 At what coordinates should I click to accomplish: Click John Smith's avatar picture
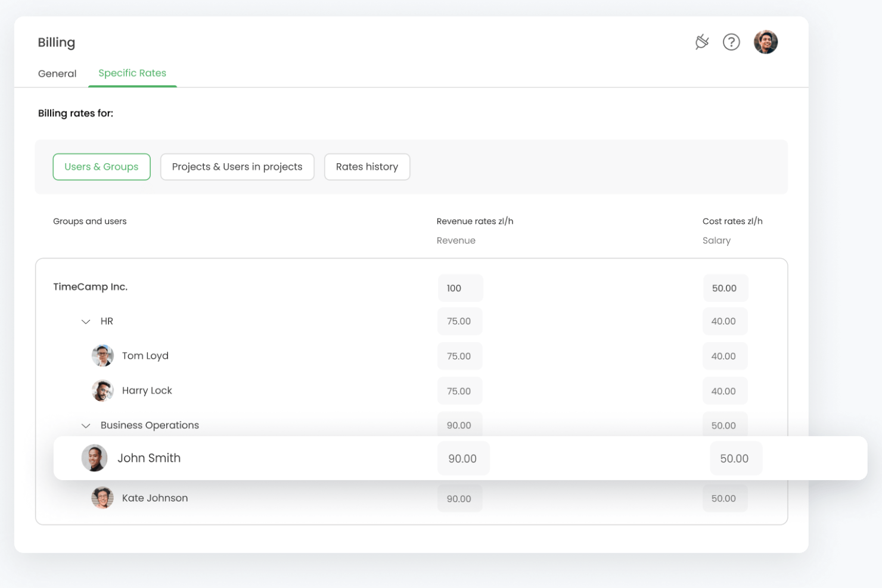pyautogui.click(x=94, y=458)
